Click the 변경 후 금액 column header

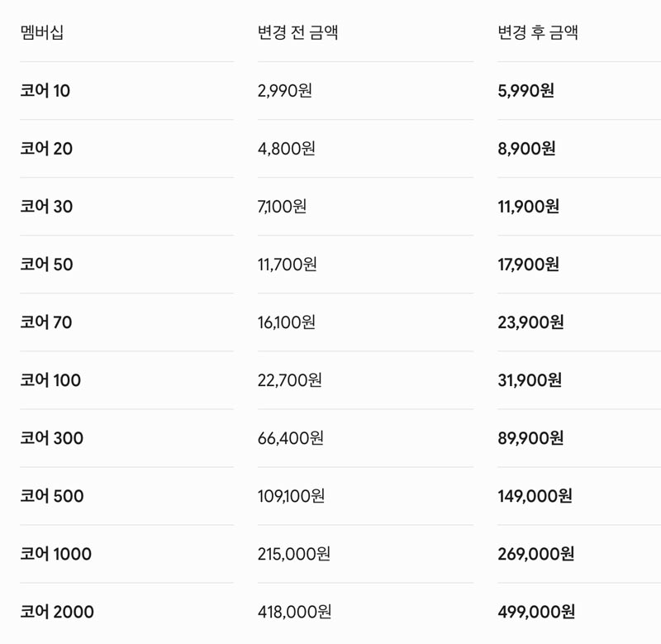pos(538,32)
